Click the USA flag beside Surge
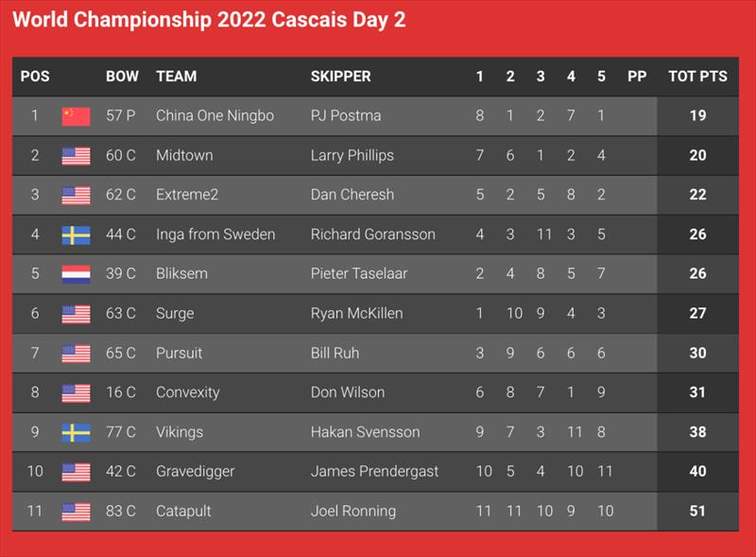This screenshot has height=557, width=756. pyautogui.click(x=76, y=314)
